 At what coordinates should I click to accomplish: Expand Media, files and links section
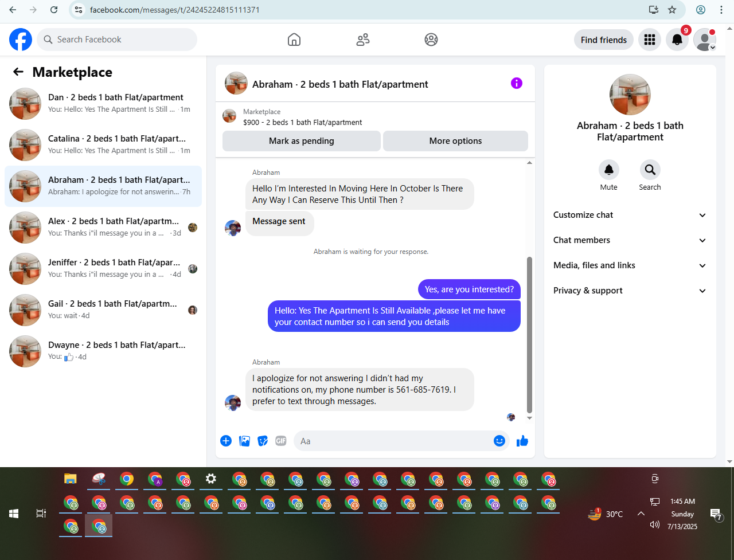630,265
